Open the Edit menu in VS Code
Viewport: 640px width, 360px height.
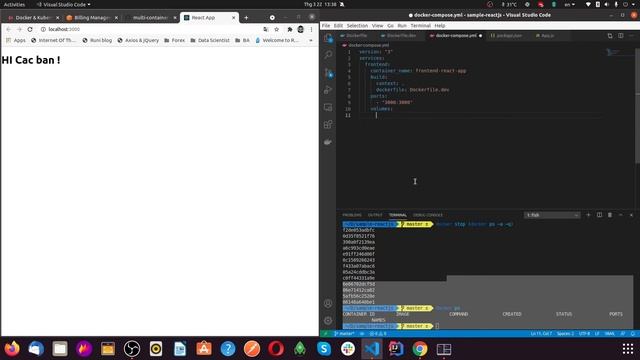click(338, 25)
